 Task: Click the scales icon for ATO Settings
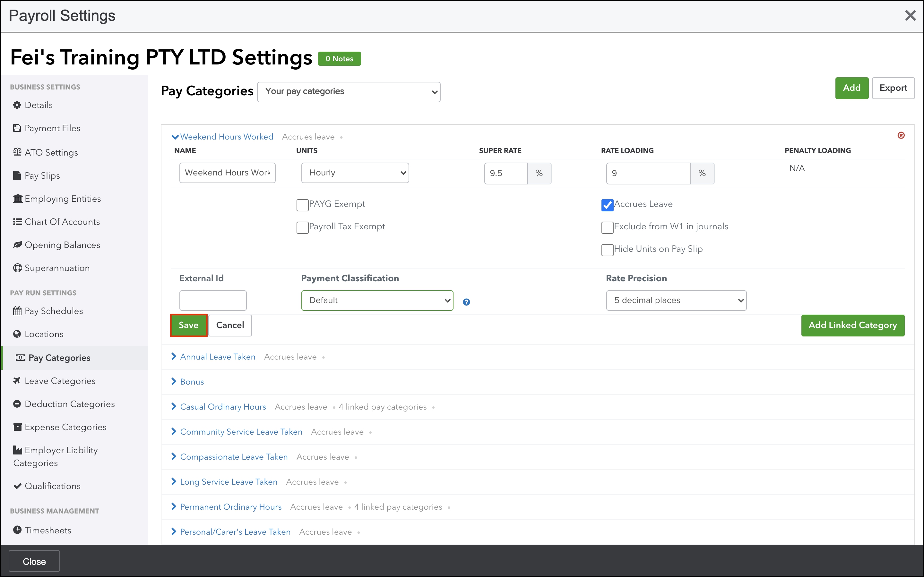coord(17,152)
